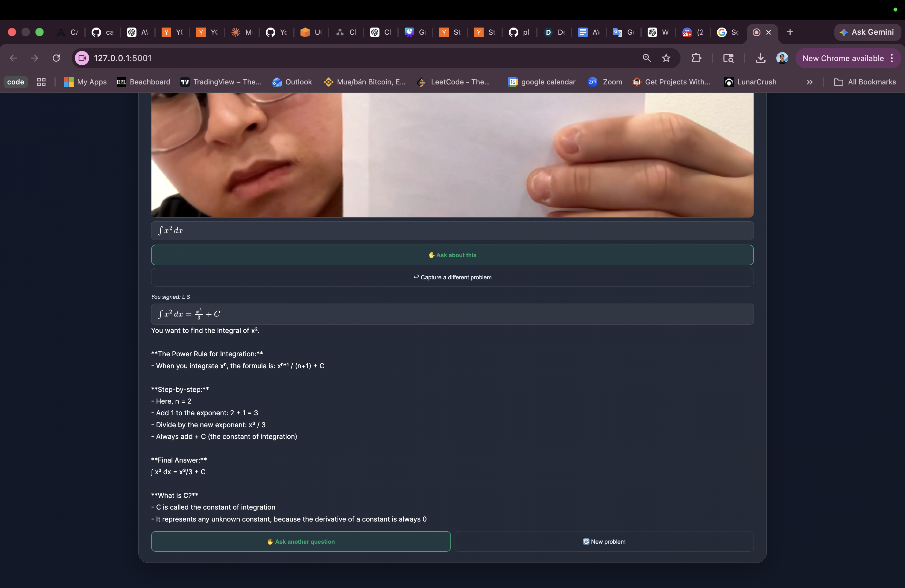Open the All Bookmarks folder
The image size is (905, 588).
[x=865, y=82]
